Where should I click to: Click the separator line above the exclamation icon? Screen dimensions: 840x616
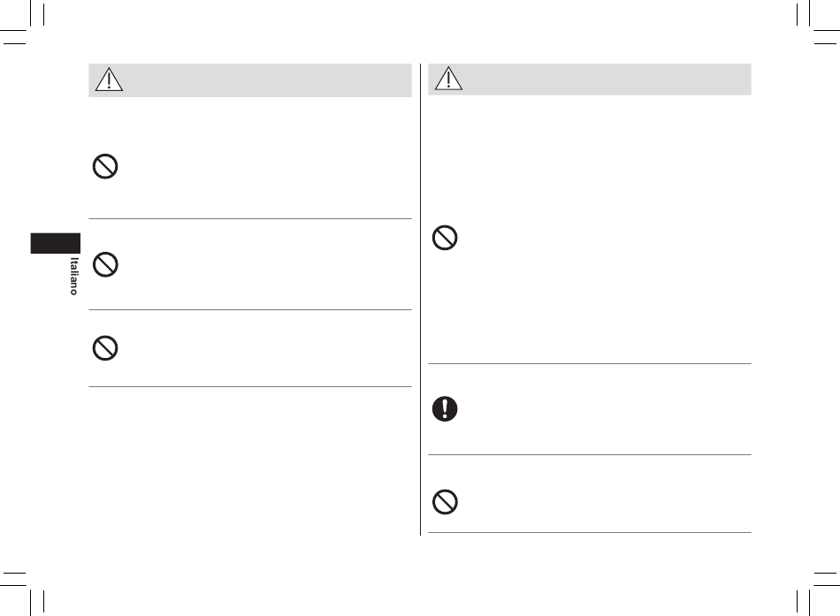[590, 363]
